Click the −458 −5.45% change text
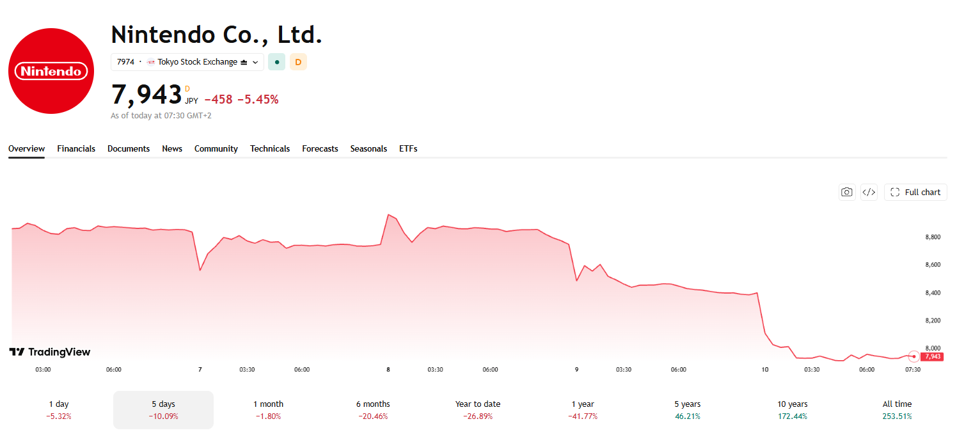This screenshot has height=435, width=980. [241, 99]
